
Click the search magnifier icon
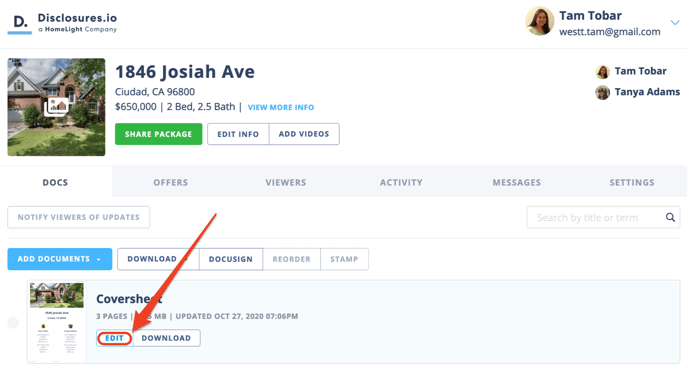click(670, 217)
